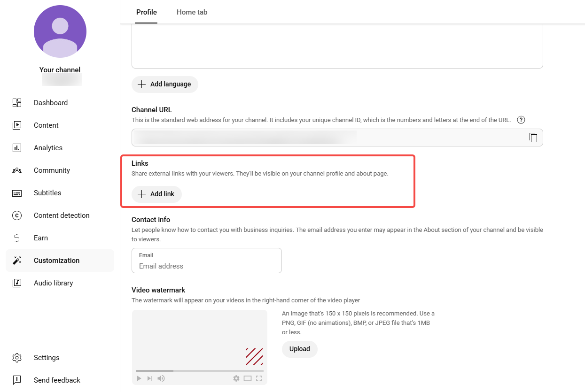Open the Community section
The width and height of the screenshot is (585, 392).
pos(52,170)
